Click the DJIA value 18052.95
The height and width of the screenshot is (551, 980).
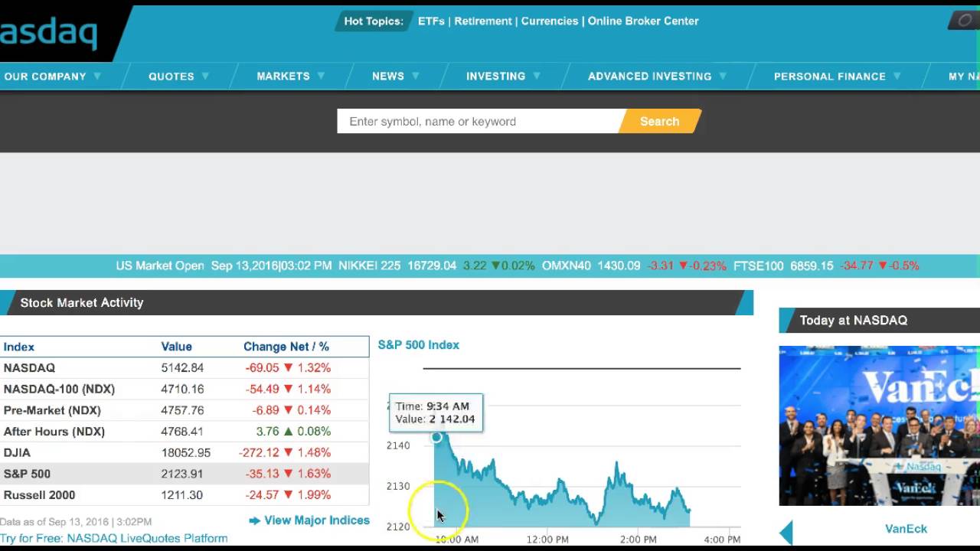tap(185, 453)
